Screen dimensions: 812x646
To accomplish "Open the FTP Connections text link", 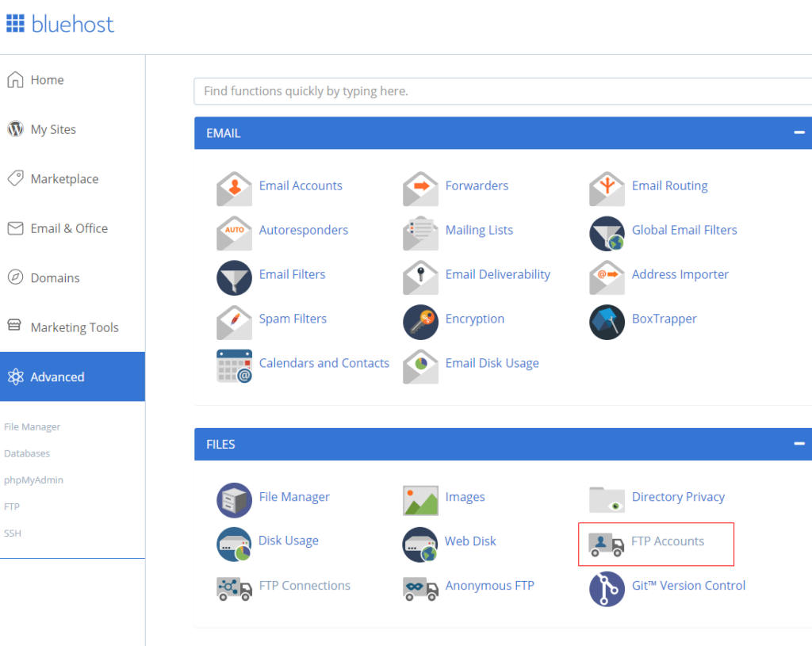I will (x=304, y=586).
